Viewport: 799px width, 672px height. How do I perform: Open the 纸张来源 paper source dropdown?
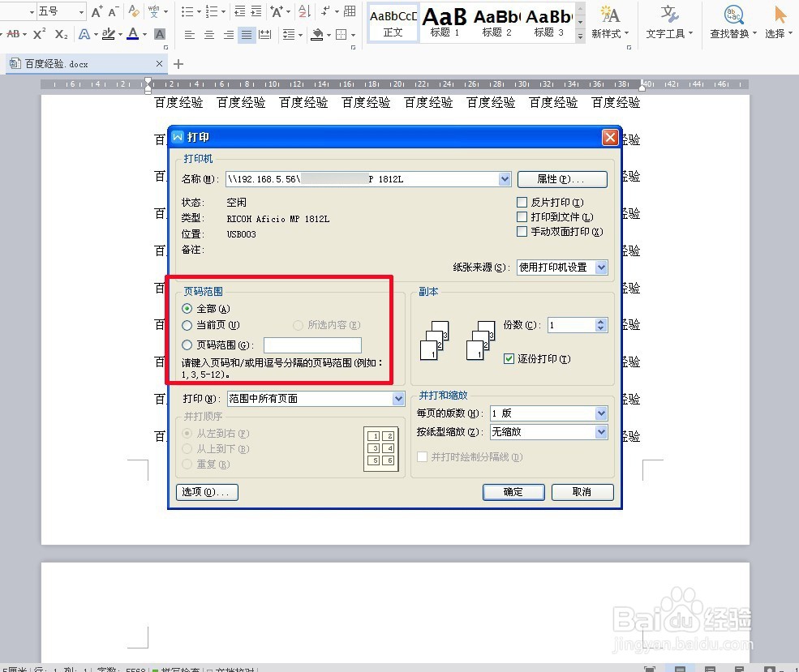[601, 268]
